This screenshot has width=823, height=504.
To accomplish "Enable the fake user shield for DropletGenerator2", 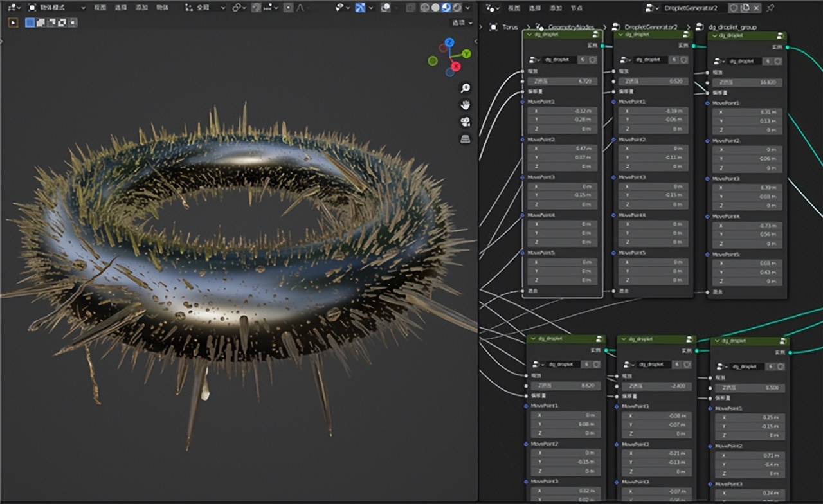I will coord(734,8).
